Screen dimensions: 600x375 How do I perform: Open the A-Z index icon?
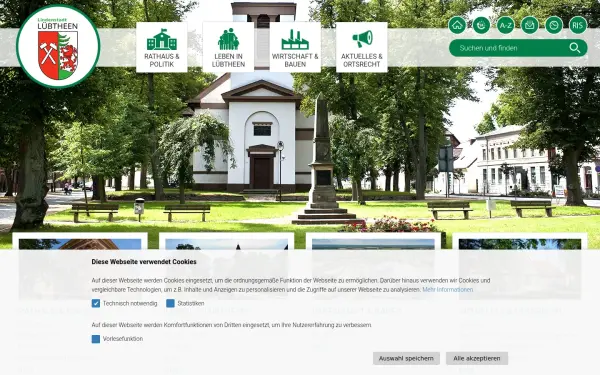pos(505,25)
